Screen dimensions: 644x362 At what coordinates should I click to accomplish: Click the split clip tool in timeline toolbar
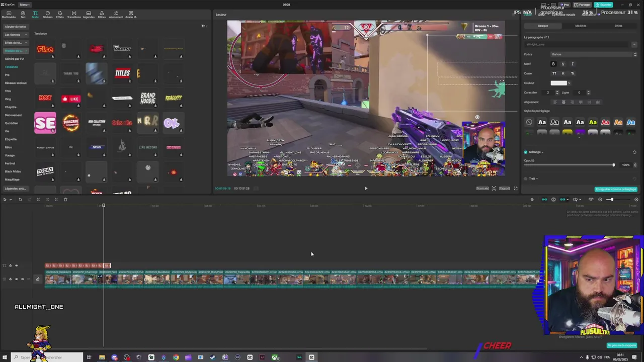click(38, 200)
